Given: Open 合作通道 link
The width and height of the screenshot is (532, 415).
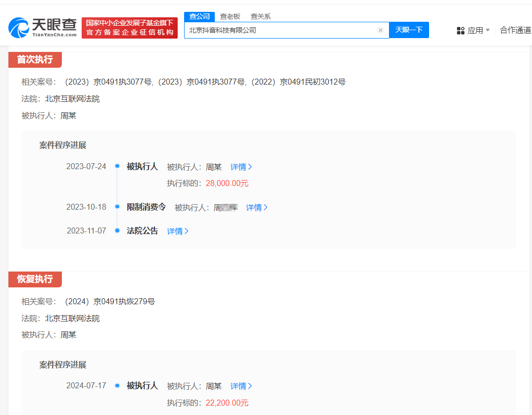Looking at the screenshot, I should [515, 30].
